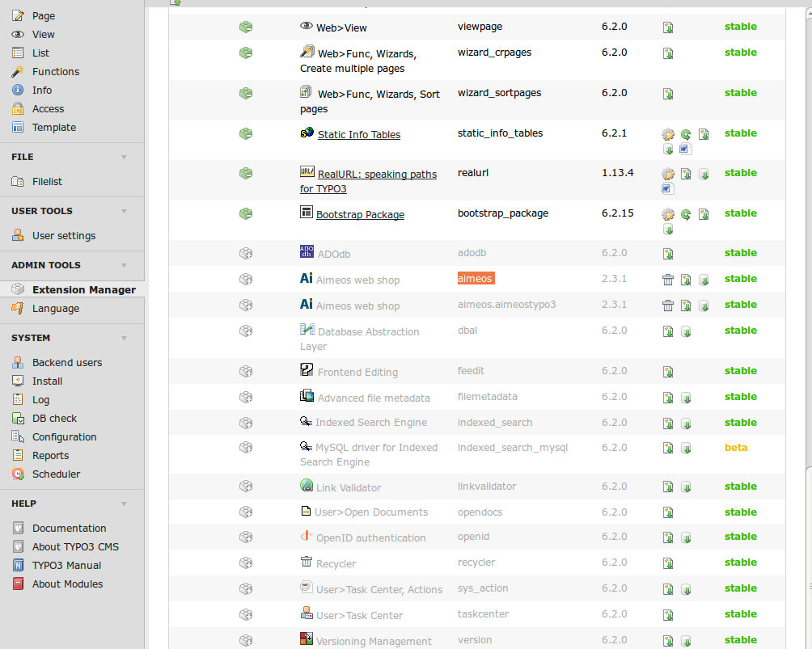The height and width of the screenshot is (649, 812).
Task: Download zip for aimeos.aimeostypo3 row
Action: [x=686, y=306]
